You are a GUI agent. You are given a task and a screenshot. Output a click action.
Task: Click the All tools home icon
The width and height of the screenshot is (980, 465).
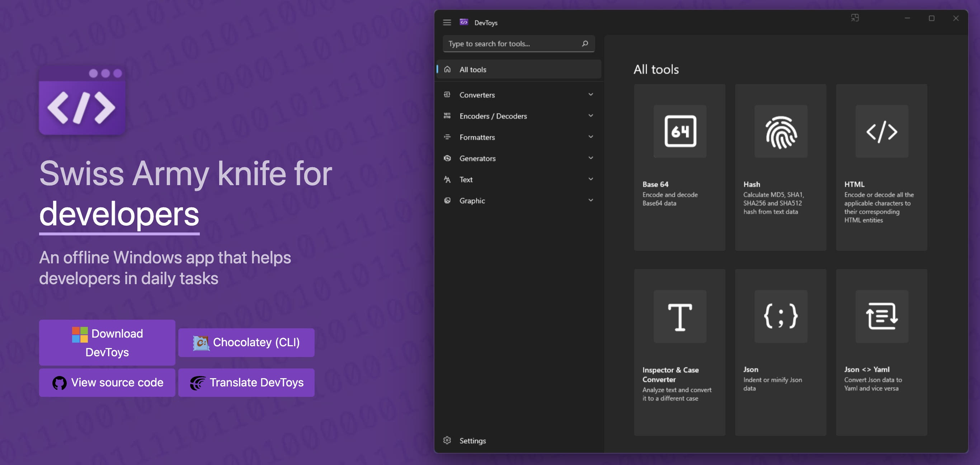click(447, 69)
